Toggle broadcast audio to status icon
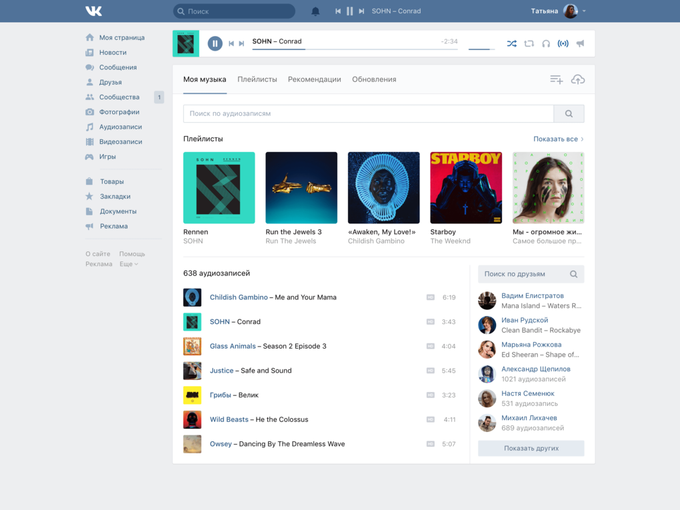Viewport: 680px width, 510px height. point(563,43)
